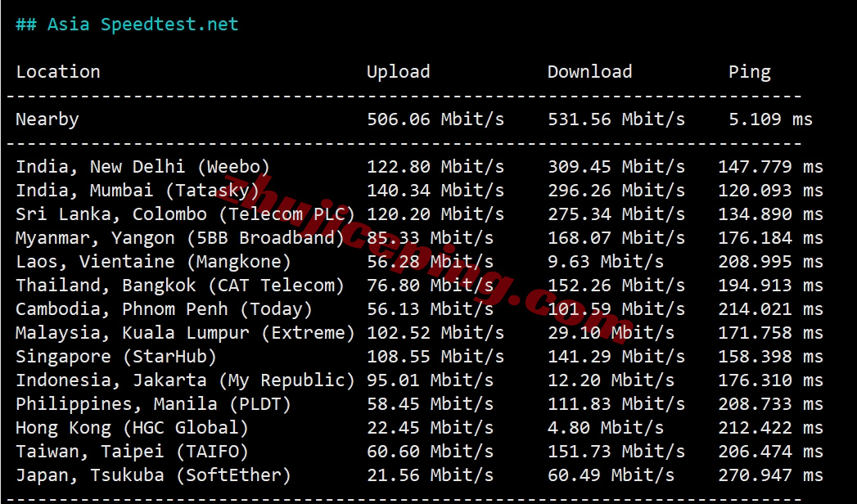Image resolution: width=857 pixels, height=504 pixels.
Task: Click Vientaine download 9.63 Mbit/s
Action: 606,262
